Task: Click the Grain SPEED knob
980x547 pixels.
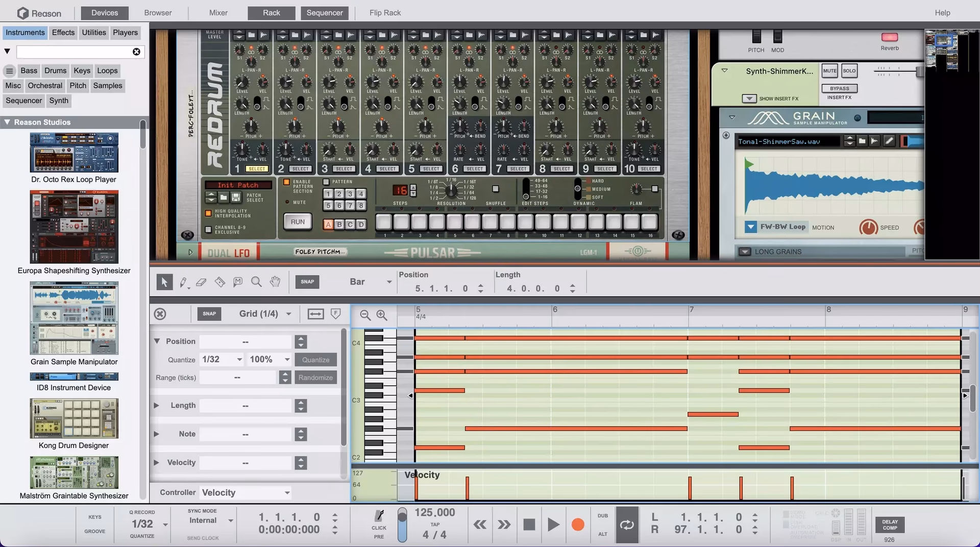Action: click(x=868, y=227)
